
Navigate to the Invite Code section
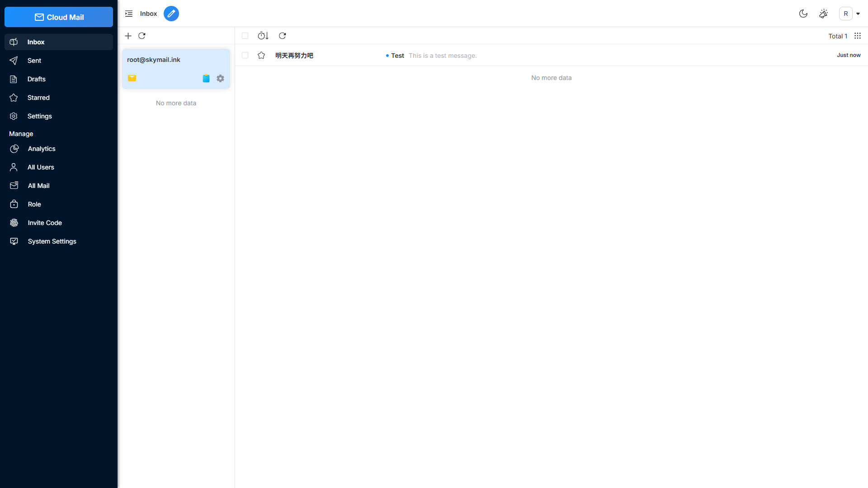pos(45,223)
